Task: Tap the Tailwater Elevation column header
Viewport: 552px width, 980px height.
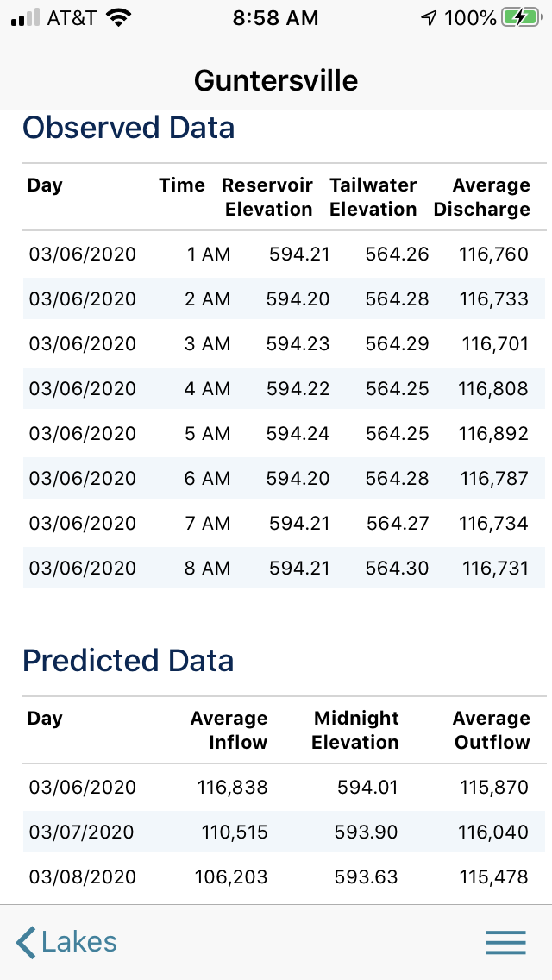Action: [x=373, y=198]
